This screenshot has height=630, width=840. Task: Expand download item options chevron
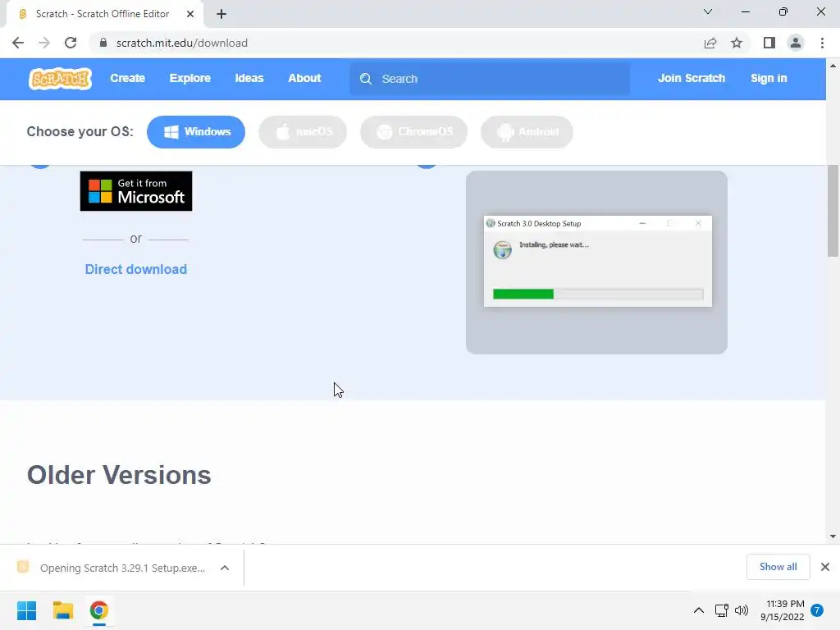[x=225, y=568]
